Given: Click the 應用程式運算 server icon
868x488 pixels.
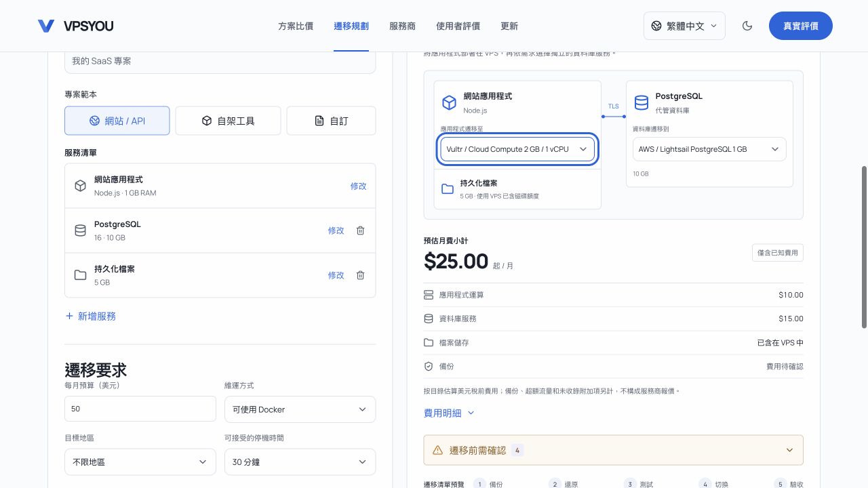Looking at the screenshot, I should coord(429,295).
